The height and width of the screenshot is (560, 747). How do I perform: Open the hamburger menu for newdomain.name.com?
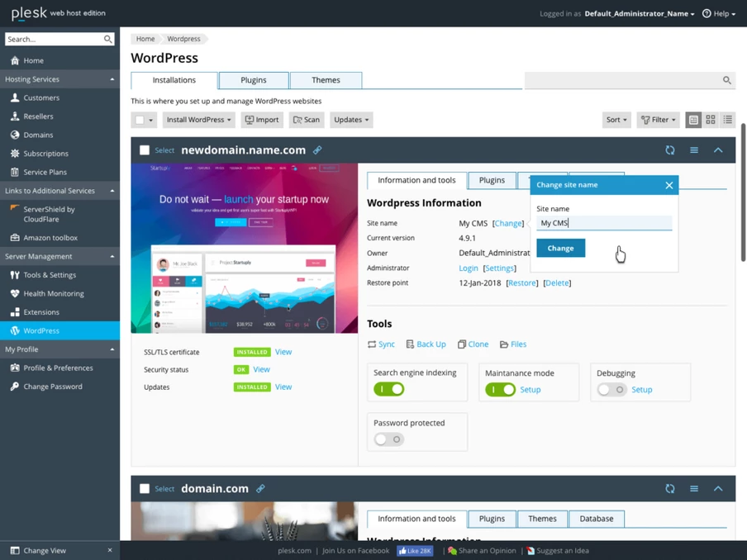694,150
